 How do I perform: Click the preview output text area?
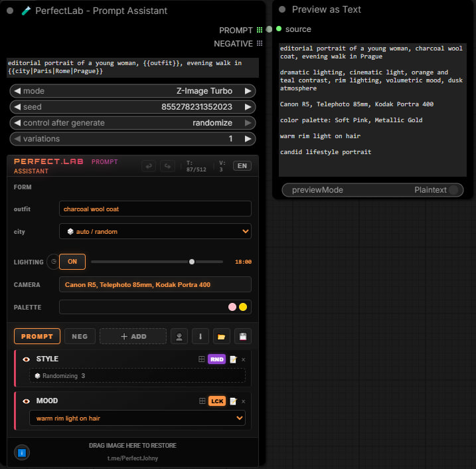pyautogui.click(x=372, y=110)
